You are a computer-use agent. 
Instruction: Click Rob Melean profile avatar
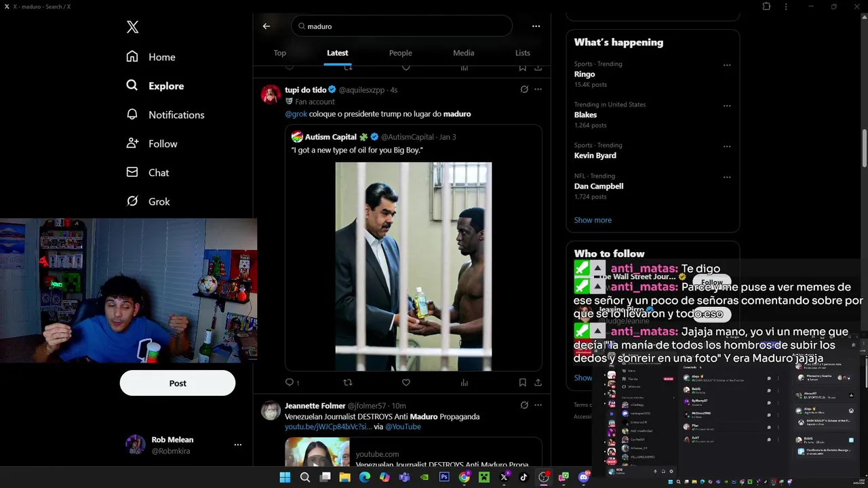coord(136,445)
